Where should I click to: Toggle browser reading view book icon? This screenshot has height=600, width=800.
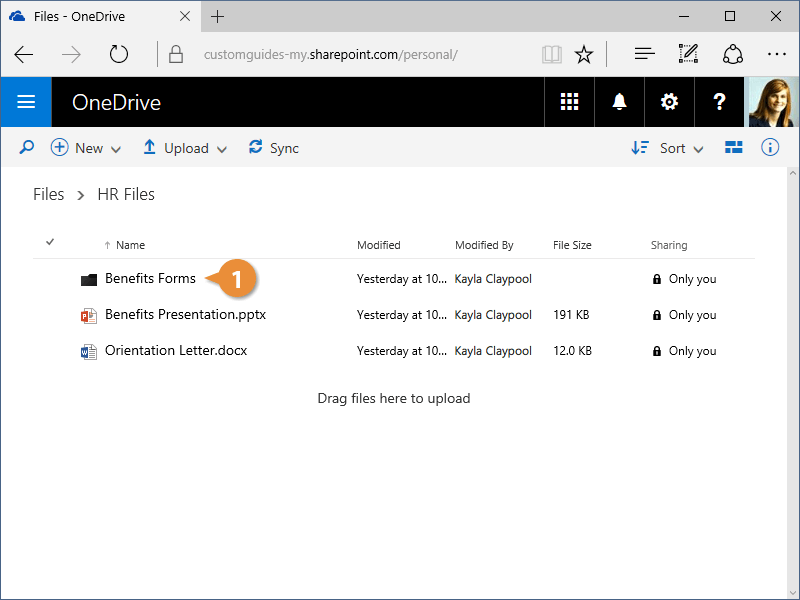[552, 54]
